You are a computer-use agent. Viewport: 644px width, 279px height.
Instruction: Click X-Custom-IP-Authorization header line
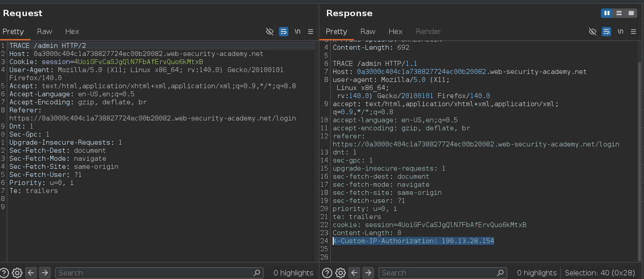(413, 241)
